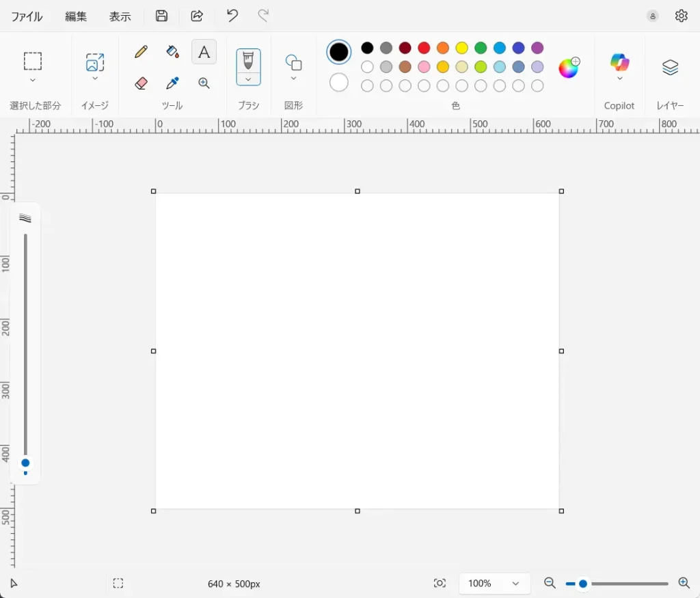The height and width of the screenshot is (598, 700).
Task: Select the fill bucket tool
Action: tap(172, 52)
